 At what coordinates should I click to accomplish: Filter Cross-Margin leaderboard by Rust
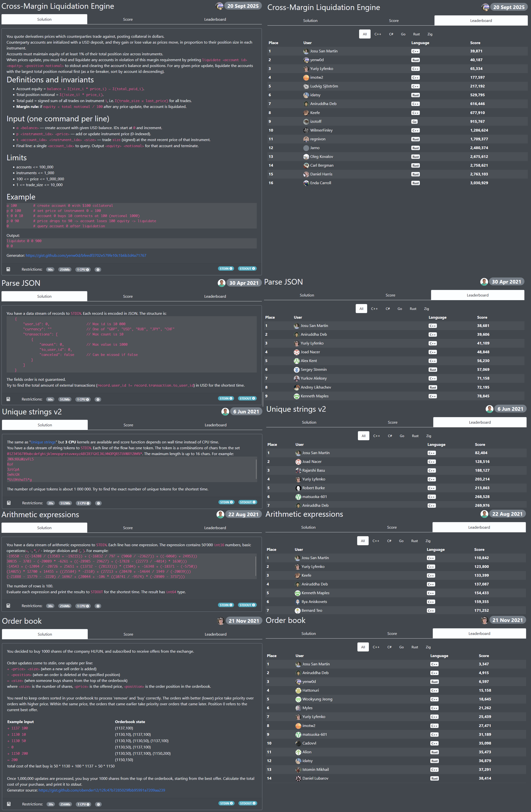click(416, 34)
